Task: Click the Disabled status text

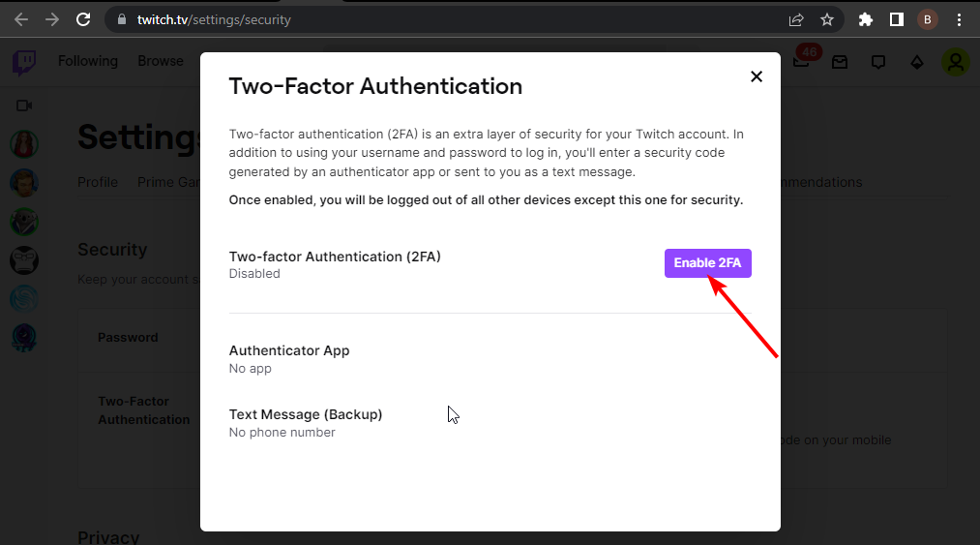Action: 254,273
